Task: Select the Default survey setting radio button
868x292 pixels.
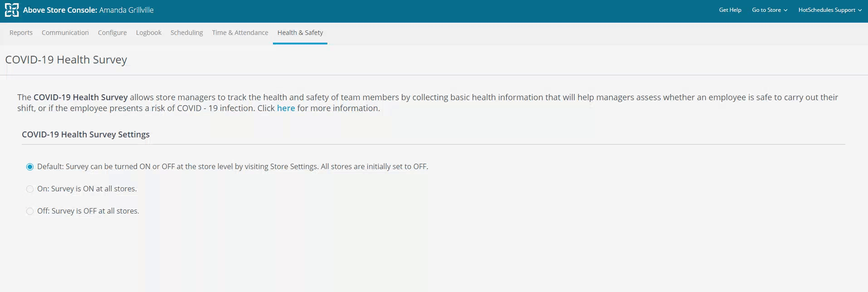Action: [x=30, y=167]
